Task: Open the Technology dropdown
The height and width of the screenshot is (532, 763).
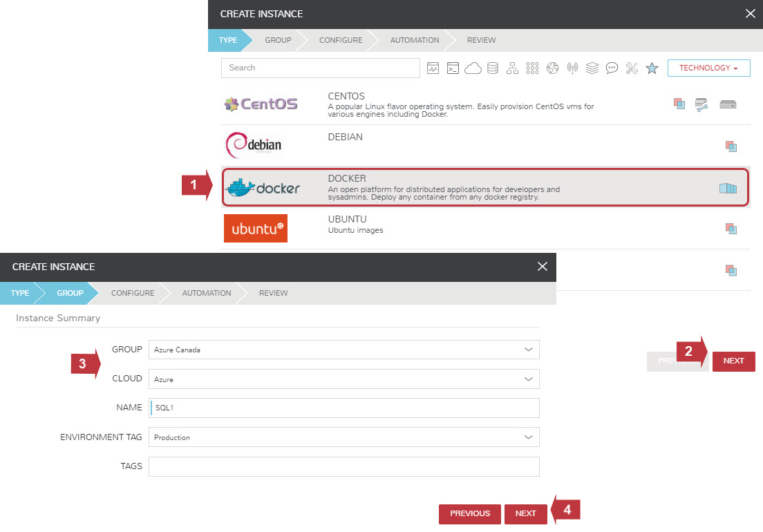Action: click(708, 68)
